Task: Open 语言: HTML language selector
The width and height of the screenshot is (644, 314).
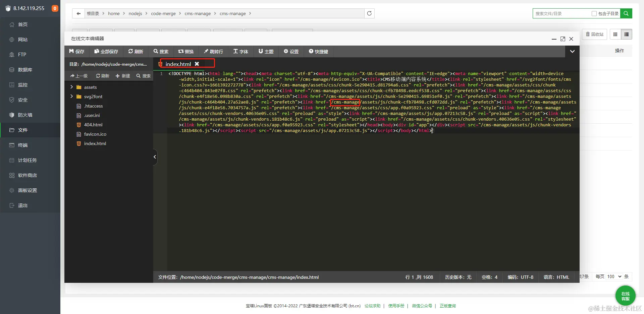Action: [556, 277]
